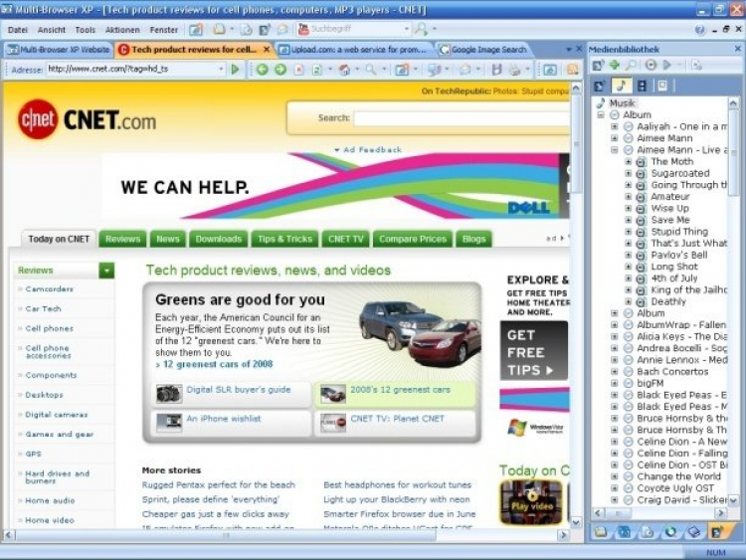The height and width of the screenshot is (560, 746).
Task: Switch to Upload.com tab
Action: [x=353, y=50]
